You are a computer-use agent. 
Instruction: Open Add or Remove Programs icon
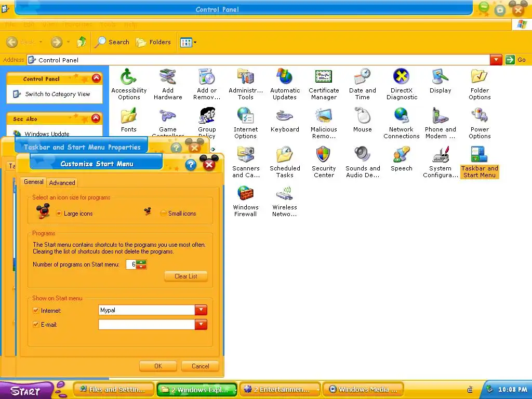[x=207, y=84]
